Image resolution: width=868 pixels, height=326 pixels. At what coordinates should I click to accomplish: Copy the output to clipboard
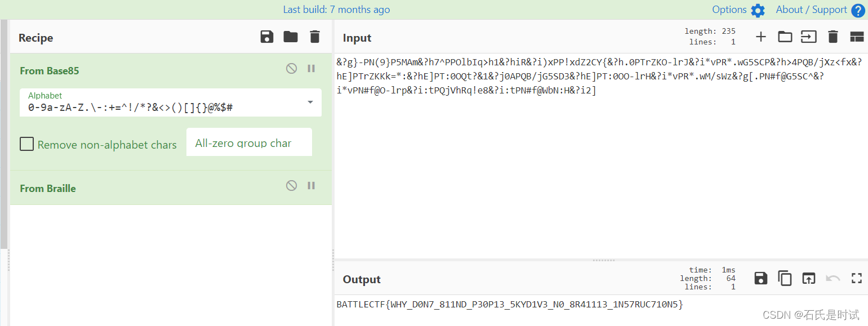[x=785, y=278]
